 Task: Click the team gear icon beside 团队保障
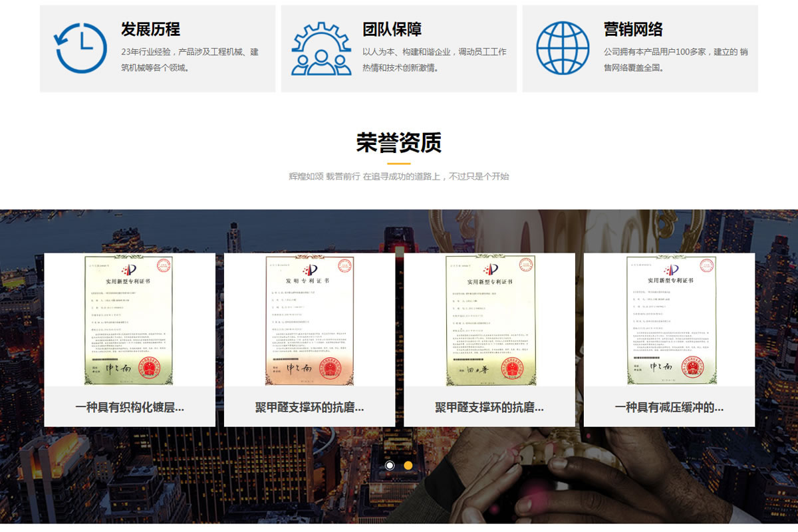click(321, 48)
